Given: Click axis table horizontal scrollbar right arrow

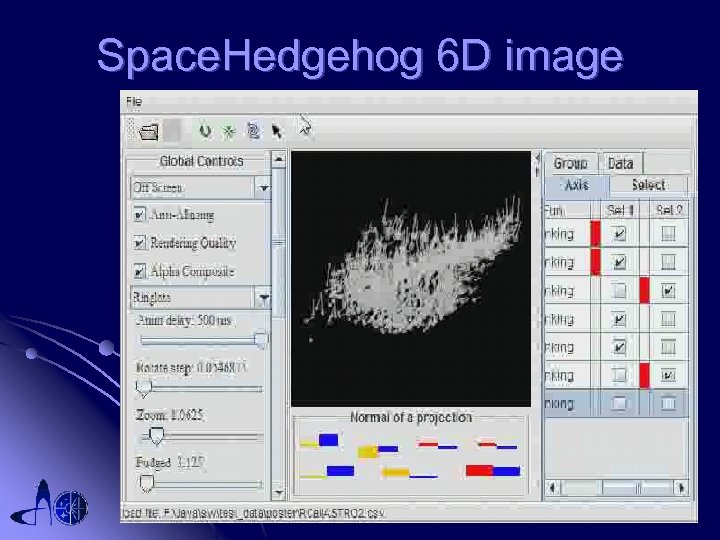Looking at the screenshot, I should click(681, 487).
